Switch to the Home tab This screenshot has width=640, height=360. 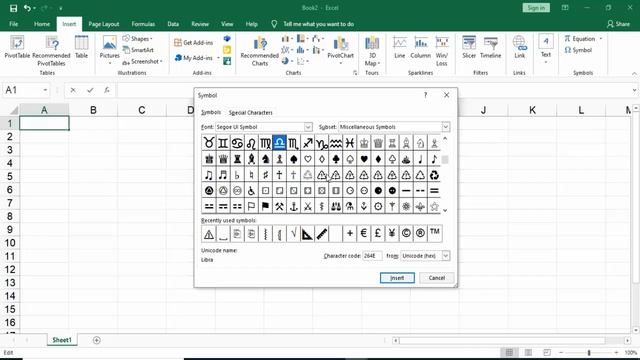coord(42,24)
